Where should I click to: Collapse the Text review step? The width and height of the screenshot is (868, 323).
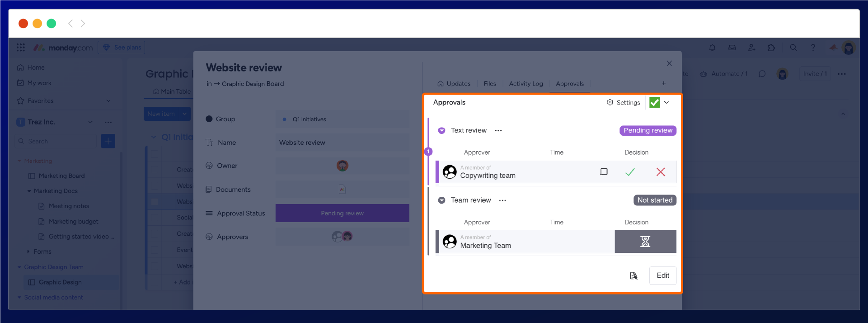pos(441,131)
